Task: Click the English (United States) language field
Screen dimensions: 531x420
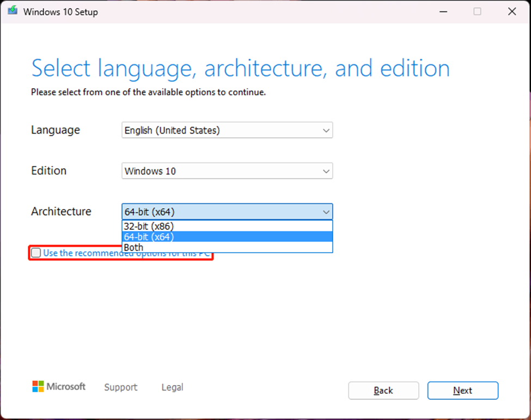Action: (x=227, y=130)
